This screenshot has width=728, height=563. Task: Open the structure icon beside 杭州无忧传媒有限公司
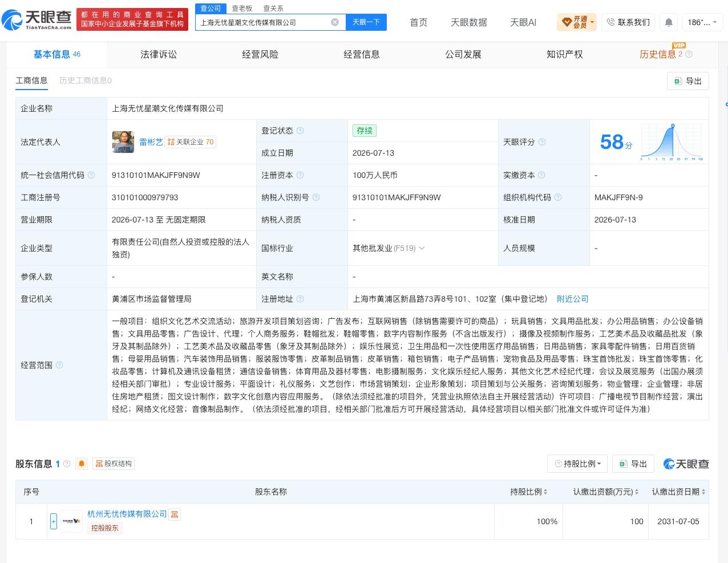point(175,515)
